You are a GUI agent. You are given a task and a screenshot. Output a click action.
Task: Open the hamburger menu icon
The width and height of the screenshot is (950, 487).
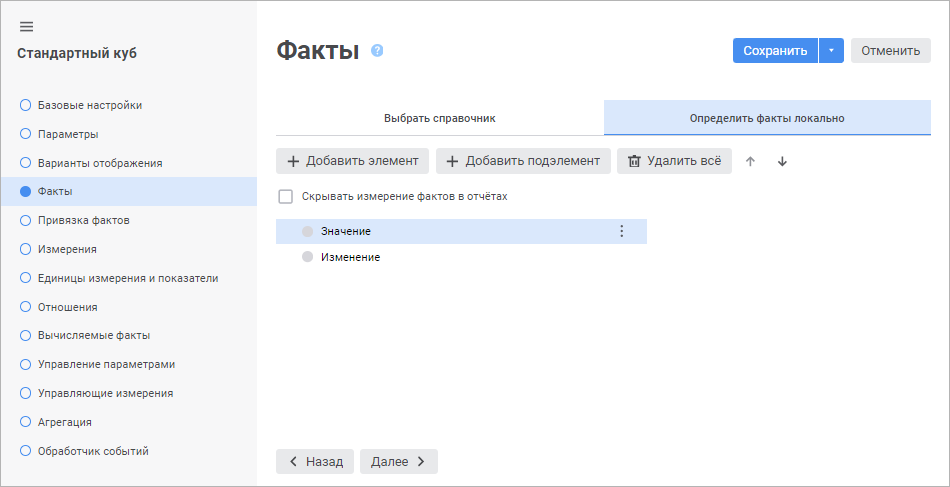[x=27, y=26]
